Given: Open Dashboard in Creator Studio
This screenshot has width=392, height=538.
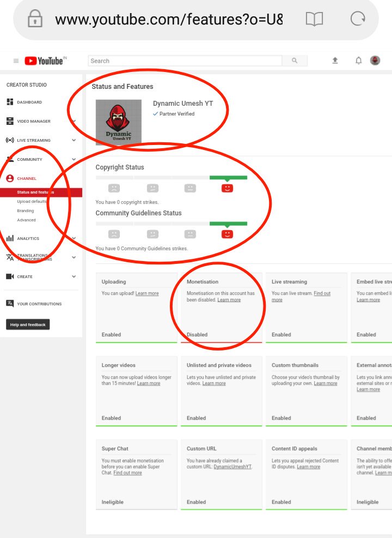Looking at the screenshot, I should (x=29, y=102).
